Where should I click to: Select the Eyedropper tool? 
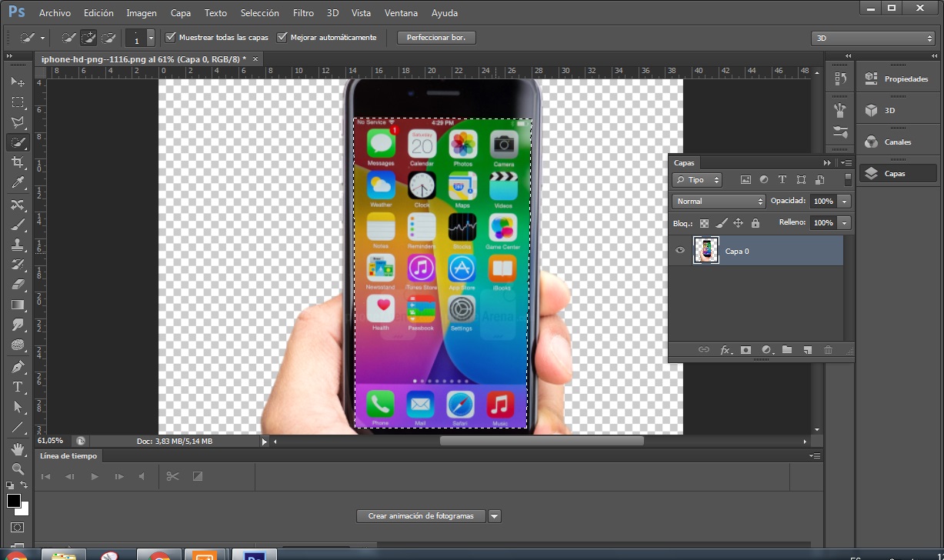click(18, 182)
